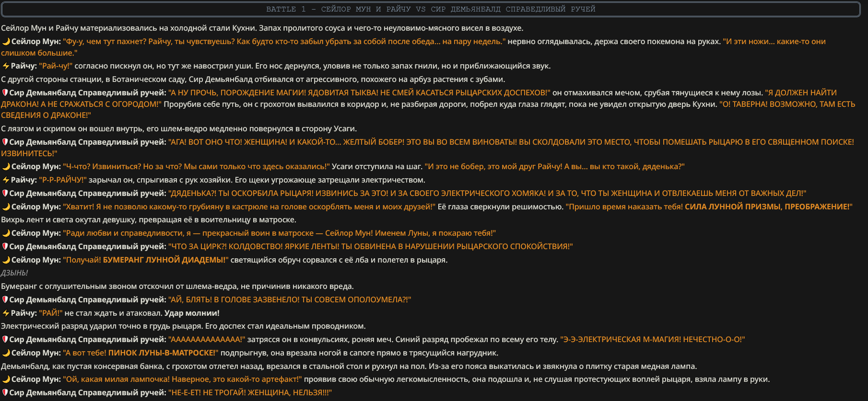Click the shield icon on the "АГА! ВОТ ОНО ЧТО!" line
The height and width of the screenshot is (401, 868).
click(x=5, y=142)
